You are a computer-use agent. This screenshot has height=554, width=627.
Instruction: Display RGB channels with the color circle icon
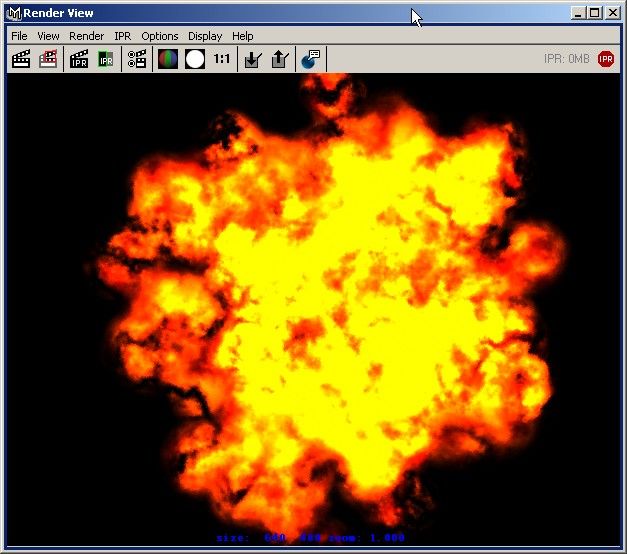(x=168, y=59)
